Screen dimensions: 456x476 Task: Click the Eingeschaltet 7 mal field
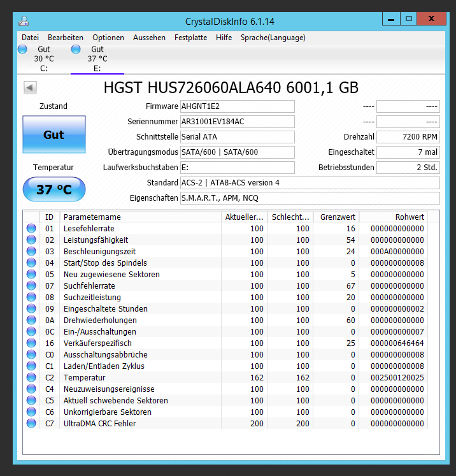[408, 152]
